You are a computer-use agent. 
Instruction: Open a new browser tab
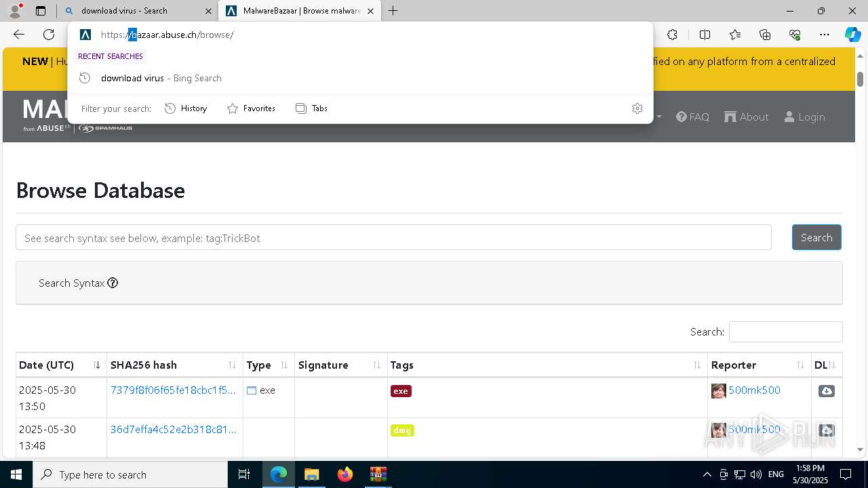[393, 11]
